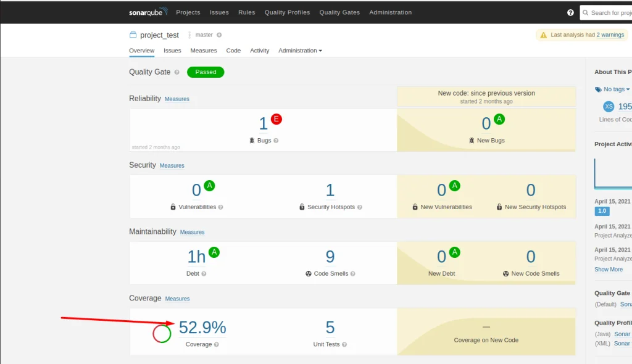Viewport: 632px width, 364px height.
Task: Click the Vulnerabilities help icon
Action: [x=220, y=207]
